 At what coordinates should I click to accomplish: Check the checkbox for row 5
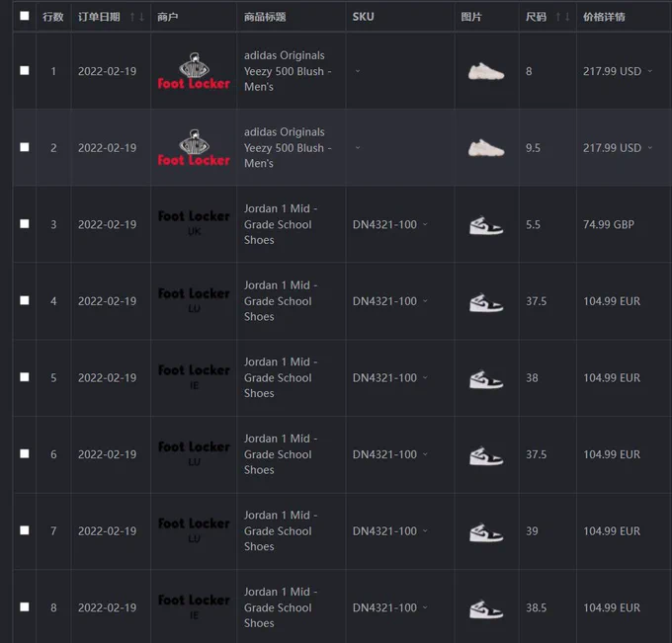(25, 377)
